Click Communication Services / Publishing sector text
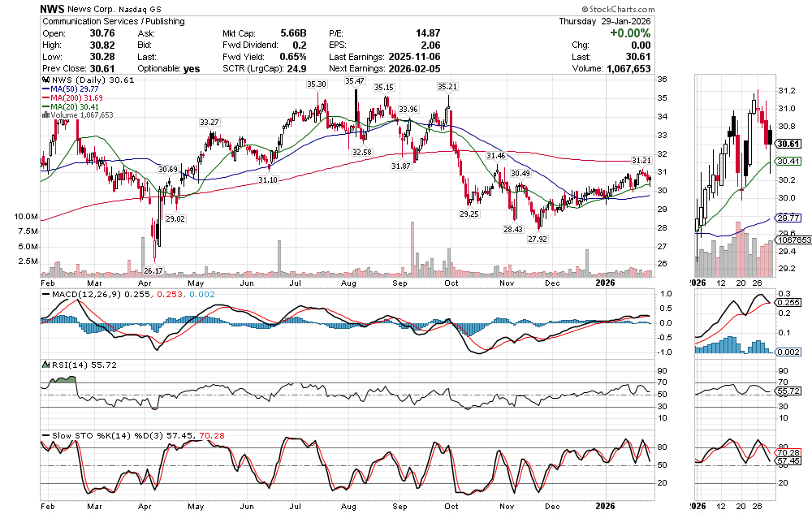Screen dimensions: 812x514 tap(113, 21)
